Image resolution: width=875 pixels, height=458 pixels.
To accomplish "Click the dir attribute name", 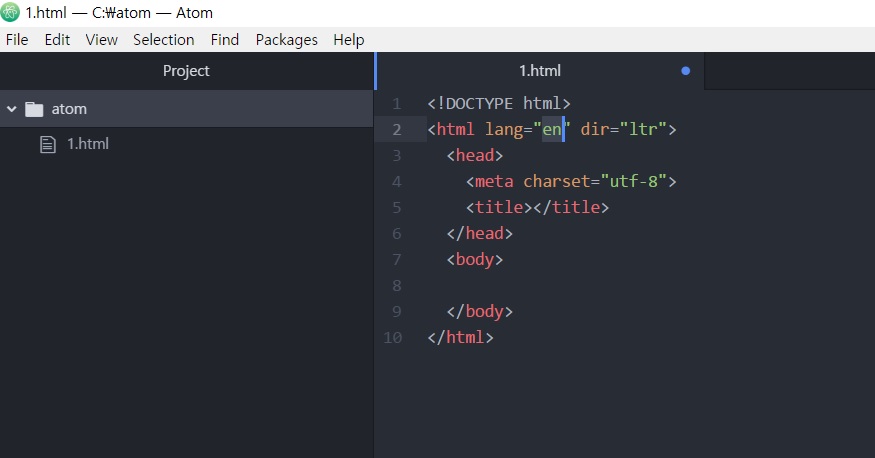I will coord(595,129).
